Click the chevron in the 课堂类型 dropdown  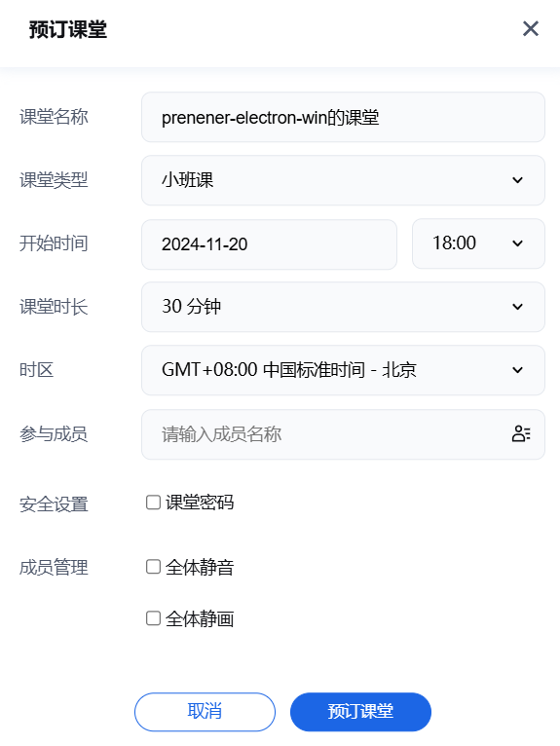click(x=518, y=180)
